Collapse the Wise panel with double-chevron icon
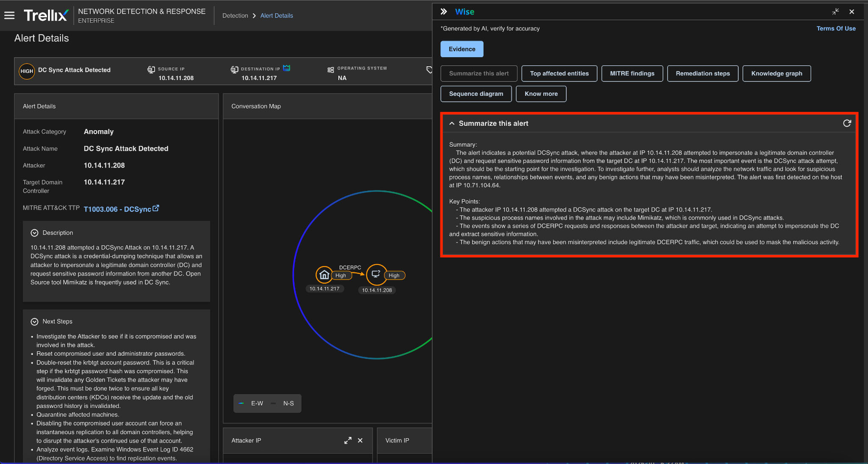Screen dimensions: 868x464 [x=444, y=11]
